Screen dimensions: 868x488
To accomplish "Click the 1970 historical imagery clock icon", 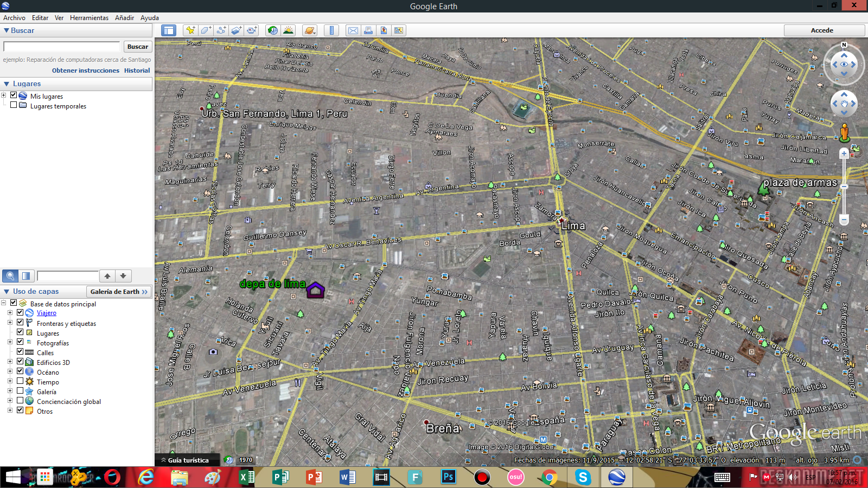I will pos(229,460).
